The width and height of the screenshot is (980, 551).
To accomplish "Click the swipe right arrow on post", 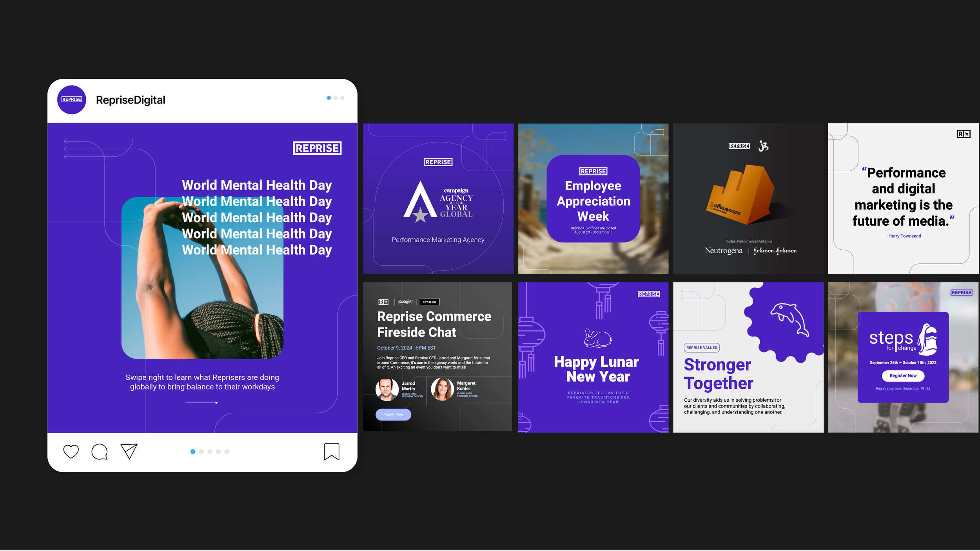I will coord(202,403).
